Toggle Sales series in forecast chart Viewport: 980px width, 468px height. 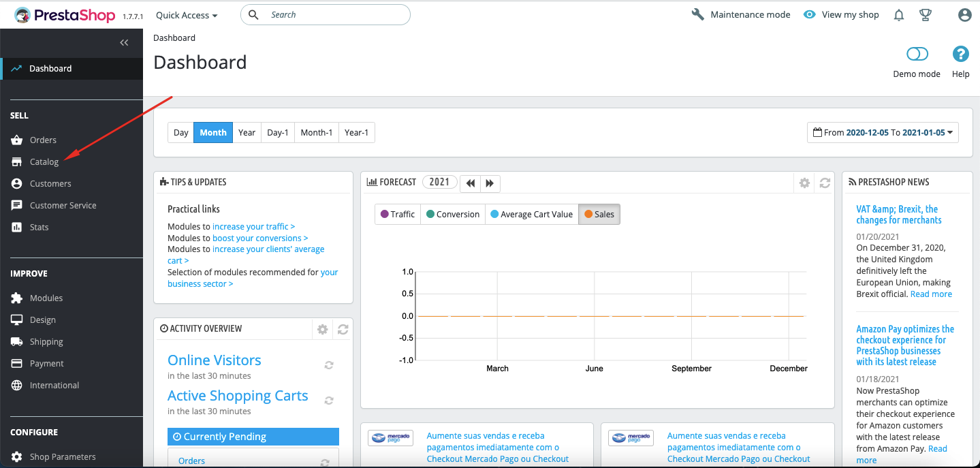coord(599,214)
